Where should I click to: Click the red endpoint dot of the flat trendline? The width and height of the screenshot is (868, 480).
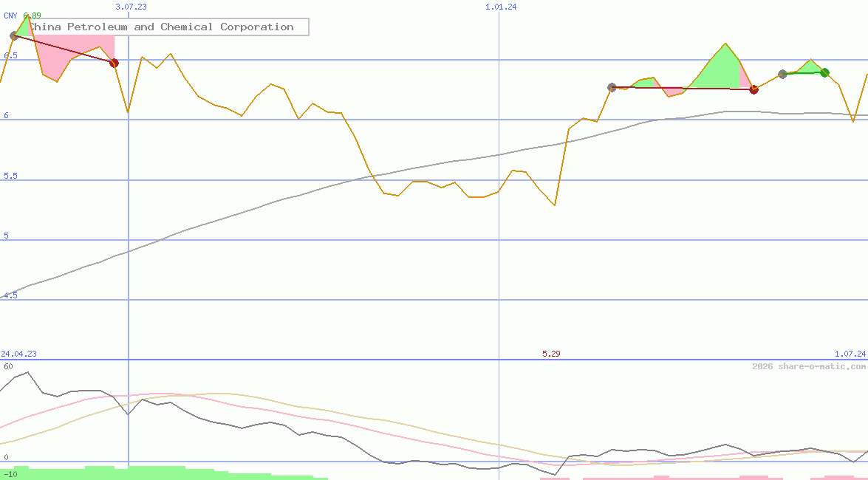pyautogui.click(x=753, y=89)
